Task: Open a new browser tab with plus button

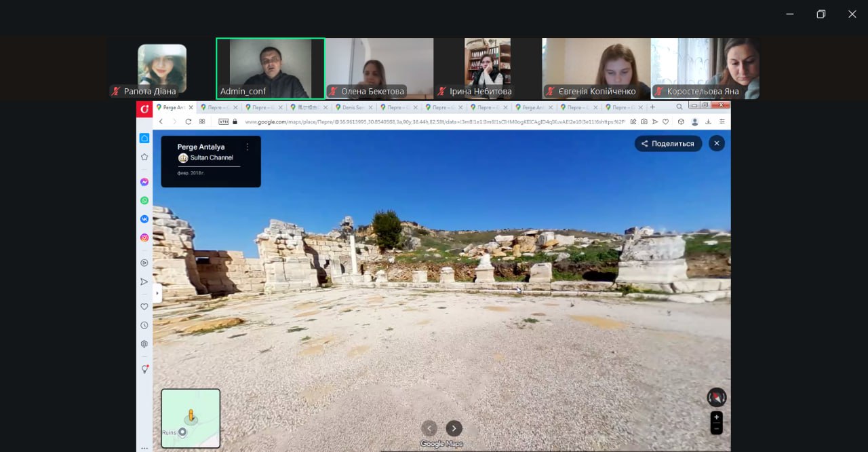Action: [x=652, y=107]
